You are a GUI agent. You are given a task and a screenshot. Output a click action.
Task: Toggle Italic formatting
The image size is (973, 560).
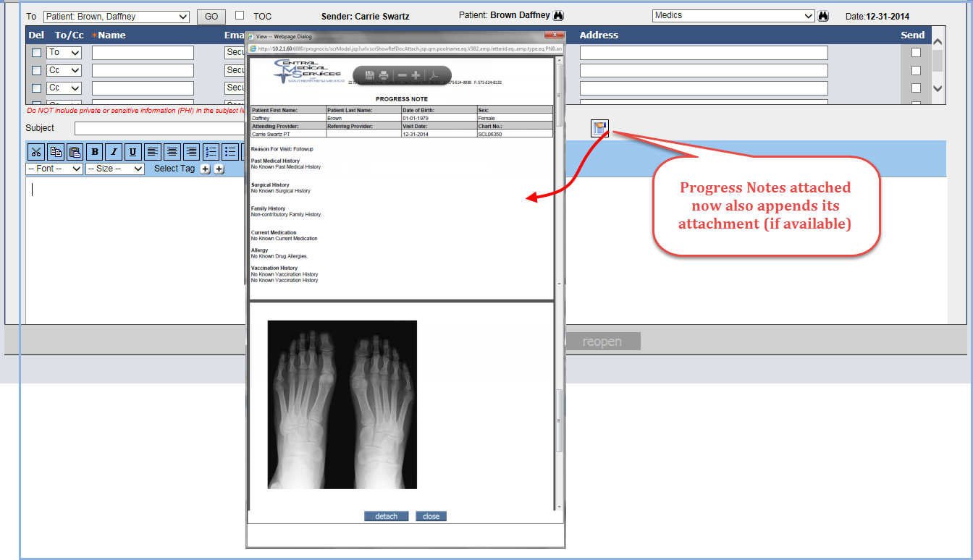tap(114, 152)
